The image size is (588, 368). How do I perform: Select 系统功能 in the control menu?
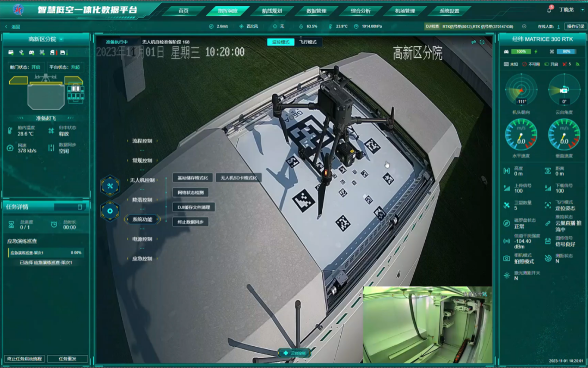(142, 219)
